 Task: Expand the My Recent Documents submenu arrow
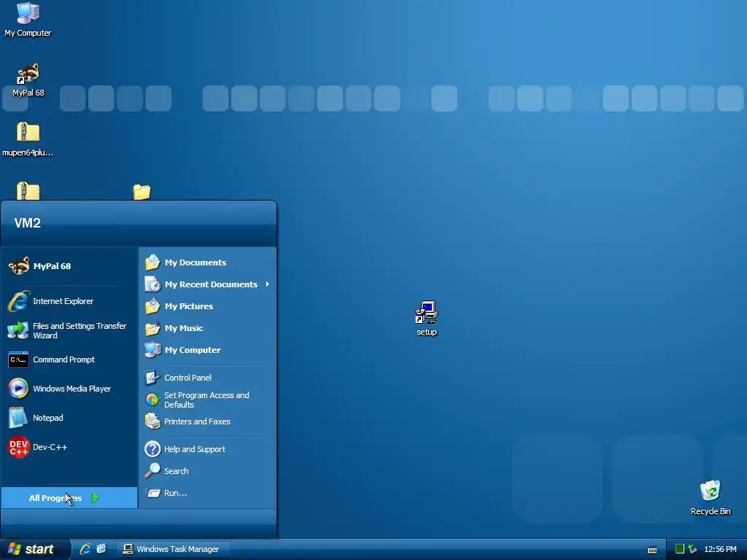coord(268,284)
